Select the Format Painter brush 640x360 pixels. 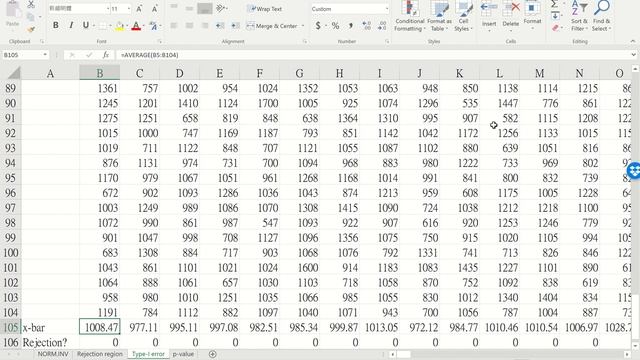(x=31, y=29)
